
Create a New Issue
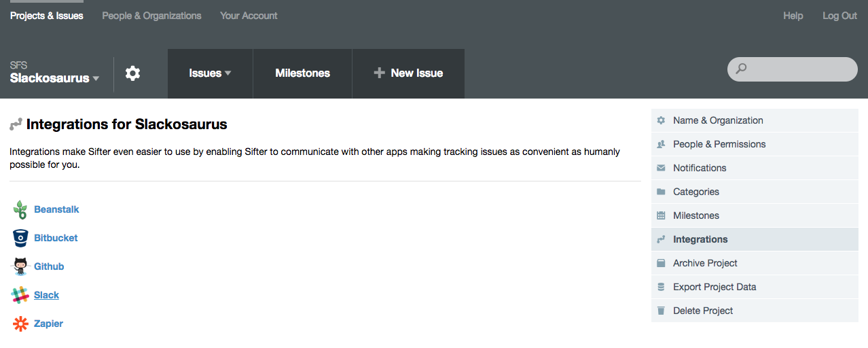click(408, 73)
